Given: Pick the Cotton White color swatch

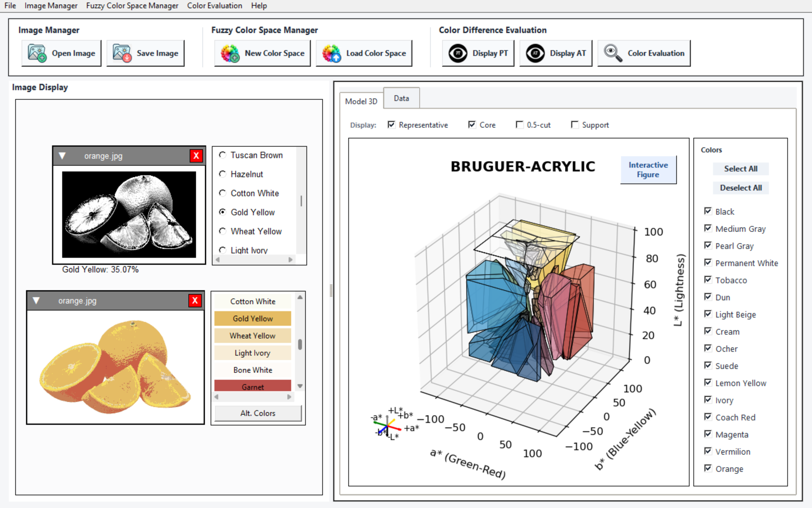Looking at the screenshot, I should [x=252, y=301].
